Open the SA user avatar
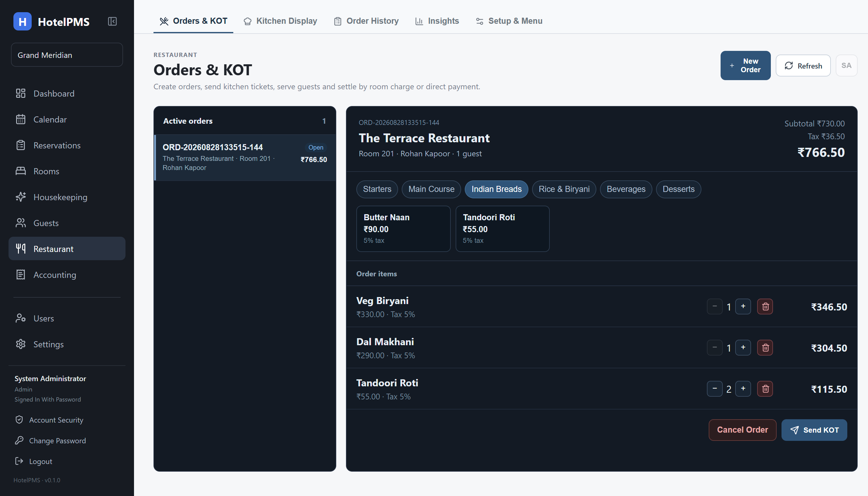Screen dimensions: 868x496 [x=846, y=66]
